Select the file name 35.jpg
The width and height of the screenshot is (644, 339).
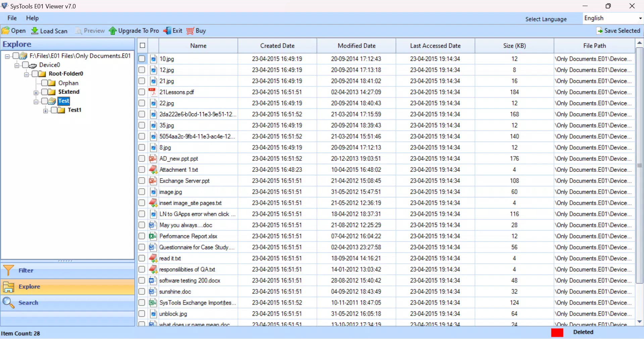click(167, 125)
